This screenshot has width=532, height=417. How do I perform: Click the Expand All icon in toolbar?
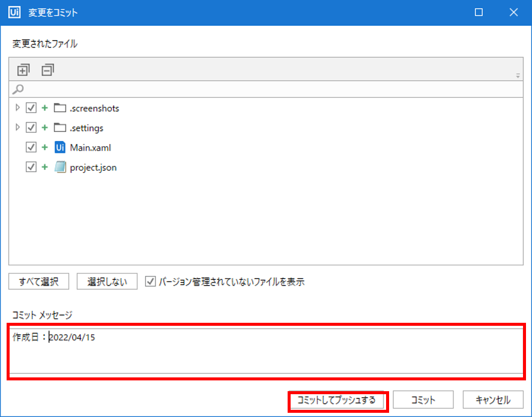click(x=23, y=70)
